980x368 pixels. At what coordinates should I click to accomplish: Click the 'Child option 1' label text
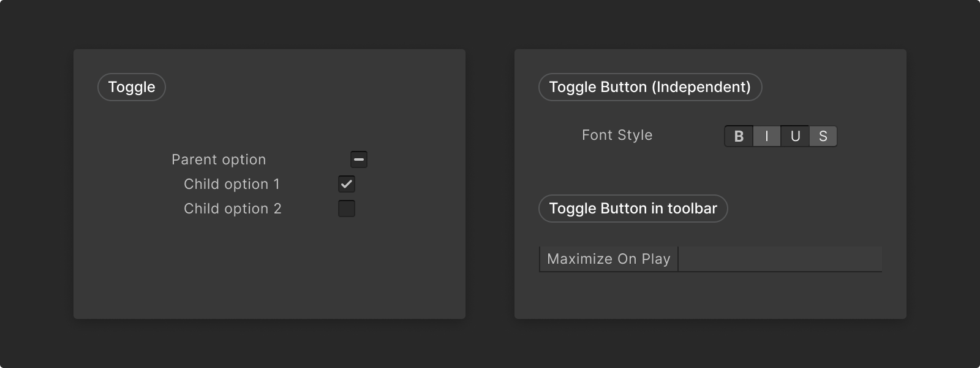232,184
